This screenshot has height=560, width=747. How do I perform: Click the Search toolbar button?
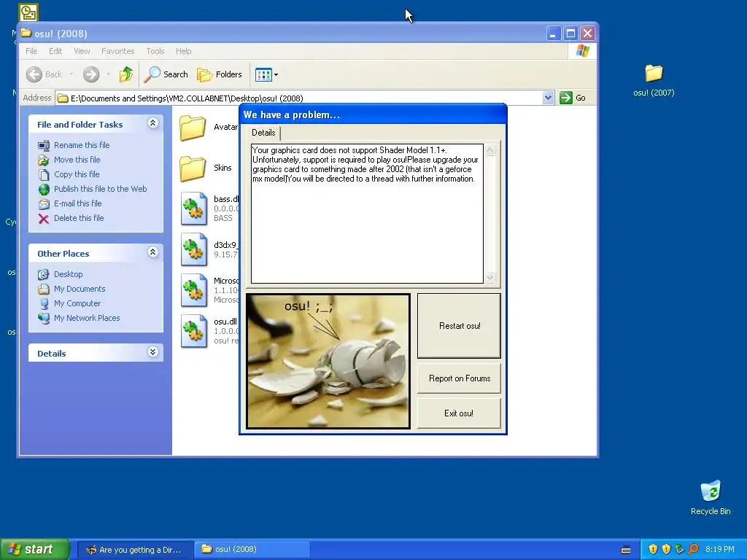click(x=166, y=74)
